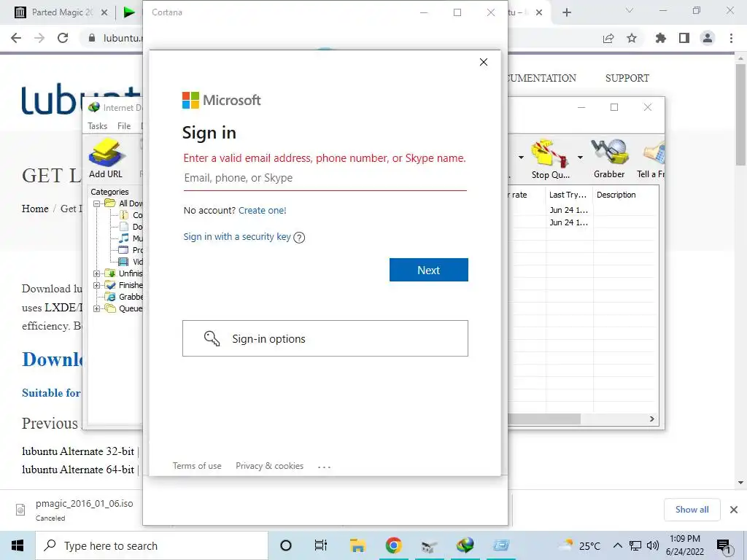This screenshot has width=747, height=560.
Task: Open the notification center icon
Action: 724,547
